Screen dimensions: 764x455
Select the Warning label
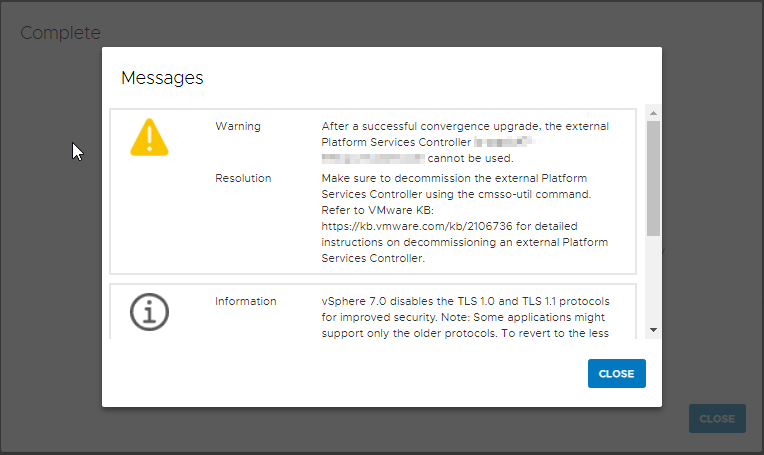[x=238, y=126]
